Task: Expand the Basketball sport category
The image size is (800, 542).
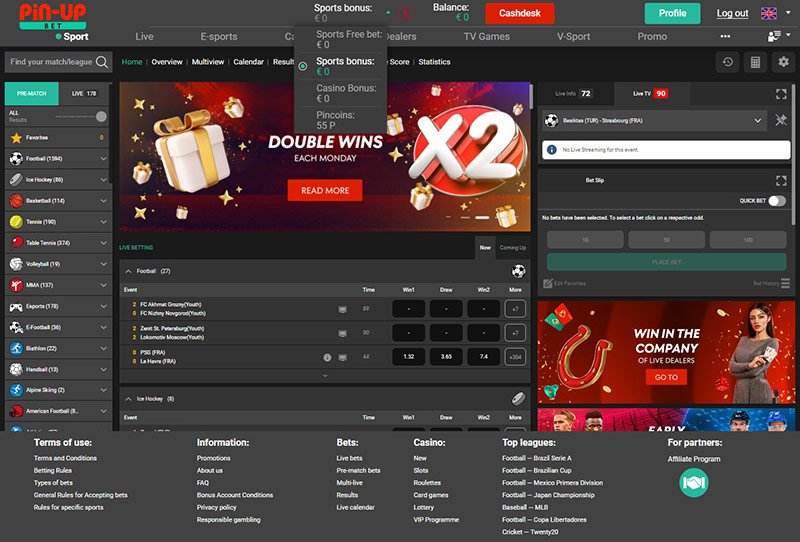Action: pos(103,200)
